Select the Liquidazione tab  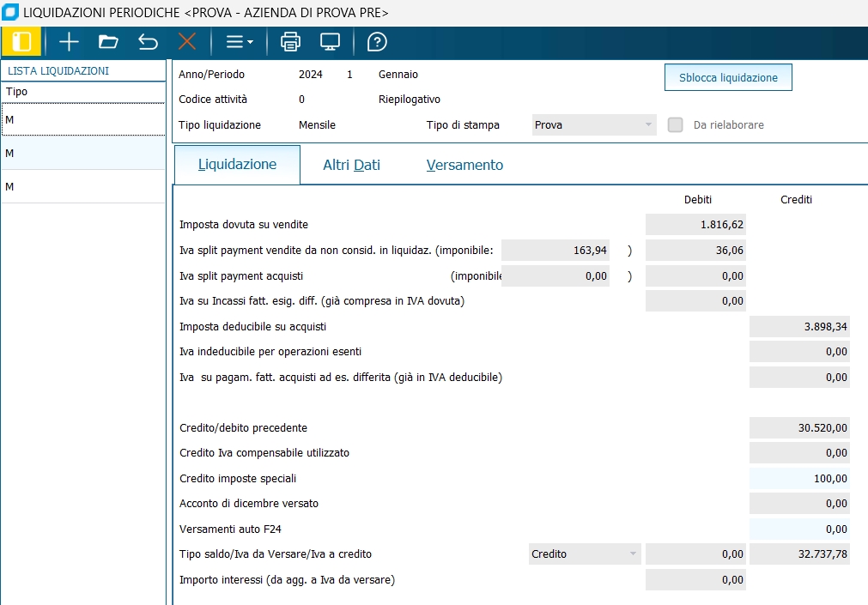237,165
